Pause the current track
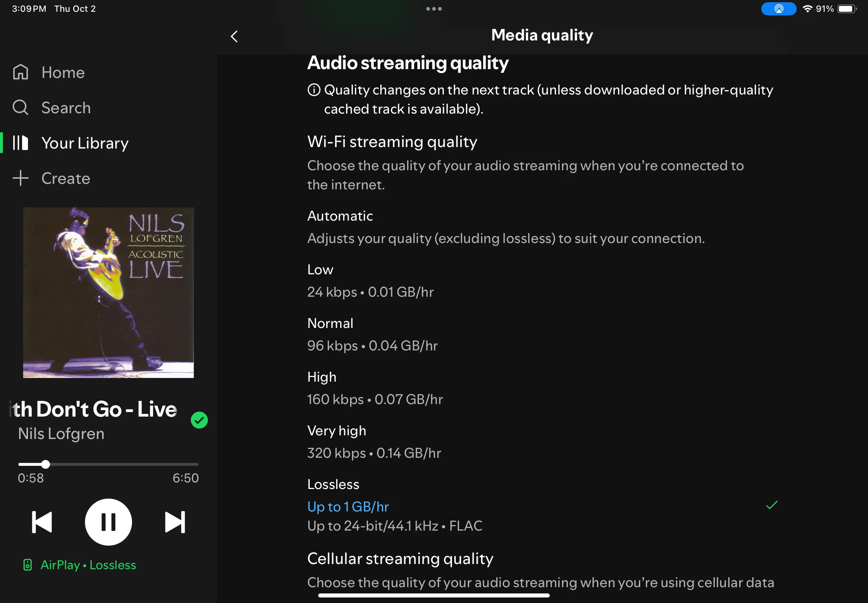The image size is (868, 603). 108,522
